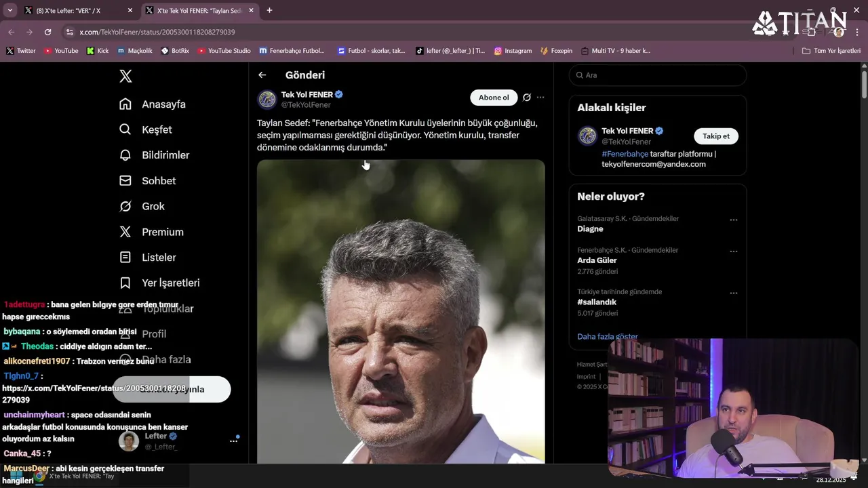868x488 pixels.
Task: Click Grok explain icon on the post
Action: (527, 98)
